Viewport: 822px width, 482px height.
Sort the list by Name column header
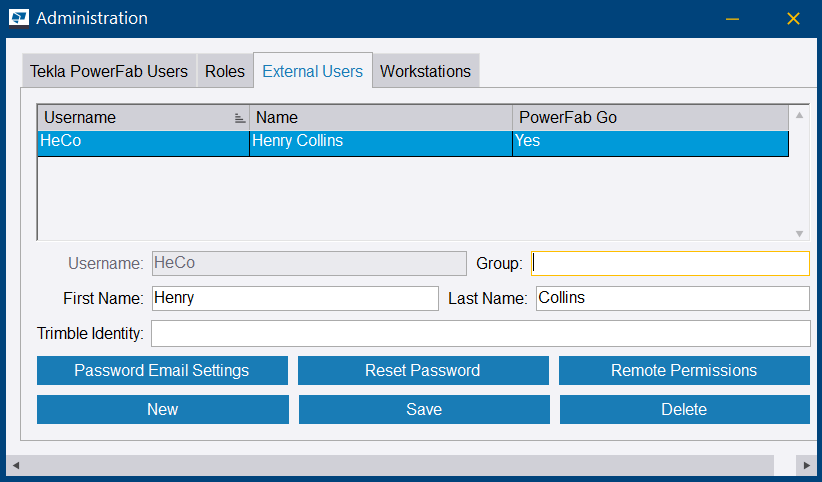pyautogui.click(x=380, y=117)
